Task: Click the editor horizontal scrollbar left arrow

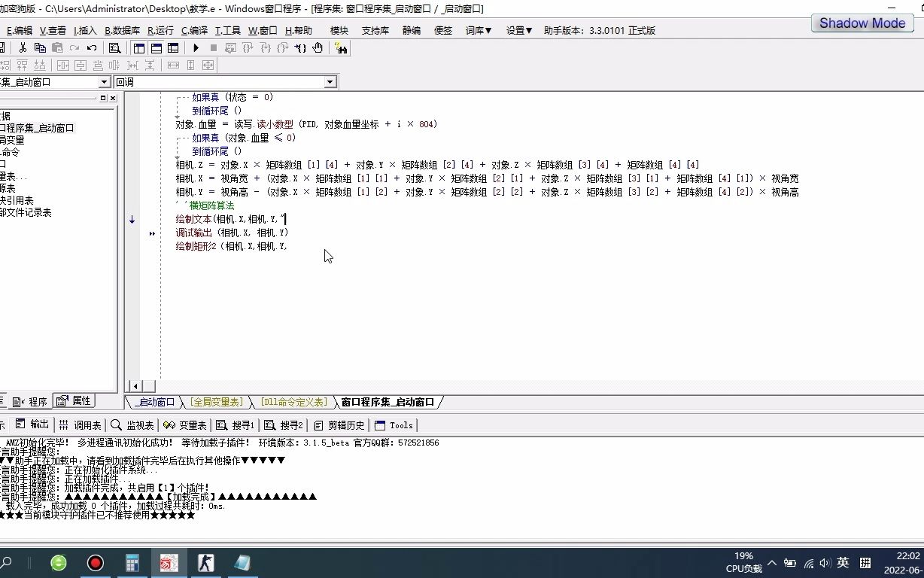Action: (135, 386)
